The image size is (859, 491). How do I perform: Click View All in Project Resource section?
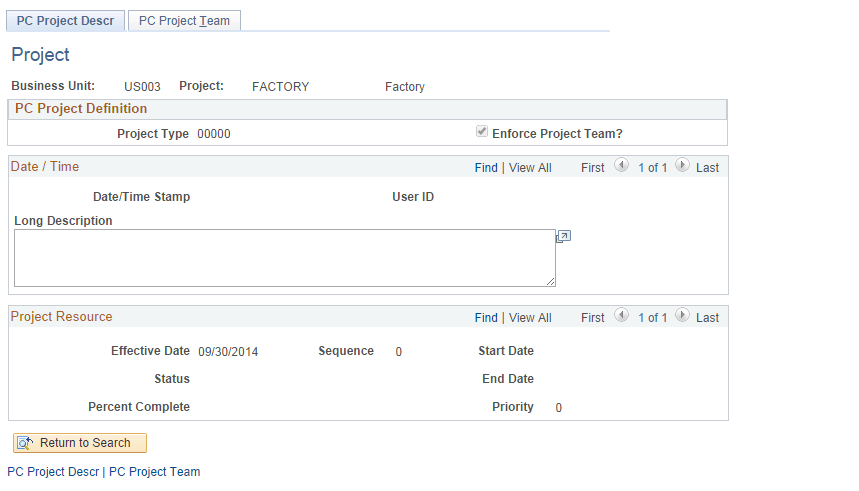530,318
